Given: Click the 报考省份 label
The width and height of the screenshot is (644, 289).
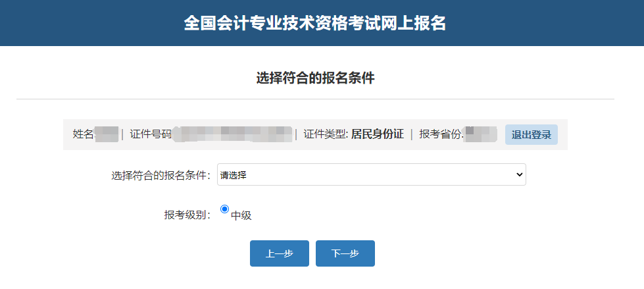Looking at the screenshot, I should (441, 134).
